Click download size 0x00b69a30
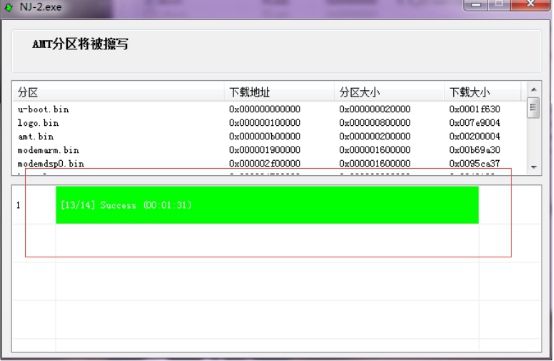The height and width of the screenshot is (361, 554). pos(475,150)
